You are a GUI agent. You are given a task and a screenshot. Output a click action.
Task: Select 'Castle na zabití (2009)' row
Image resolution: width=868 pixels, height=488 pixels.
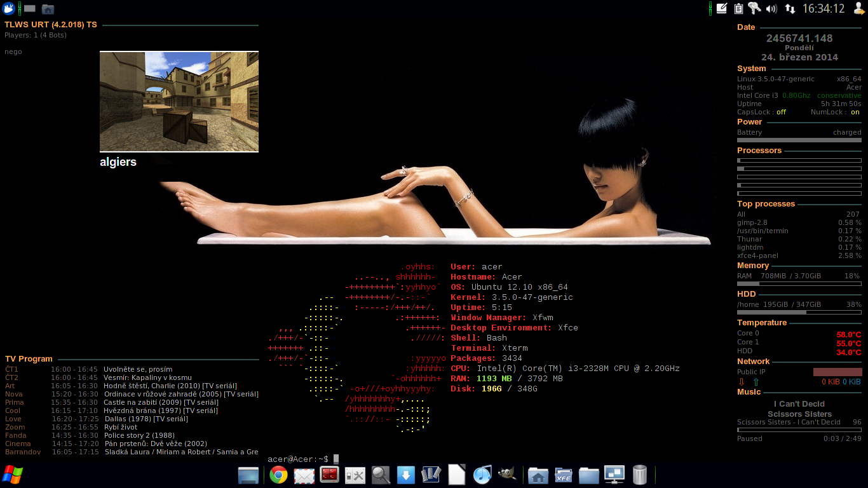click(132, 402)
